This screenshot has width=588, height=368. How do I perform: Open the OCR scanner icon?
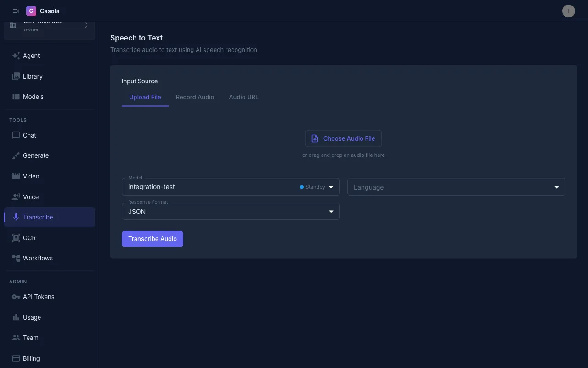click(x=16, y=238)
